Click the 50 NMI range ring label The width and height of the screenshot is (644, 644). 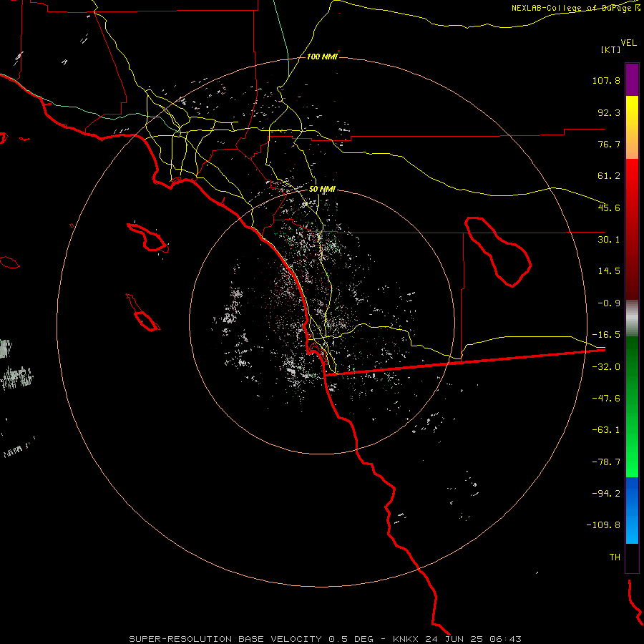pos(322,189)
